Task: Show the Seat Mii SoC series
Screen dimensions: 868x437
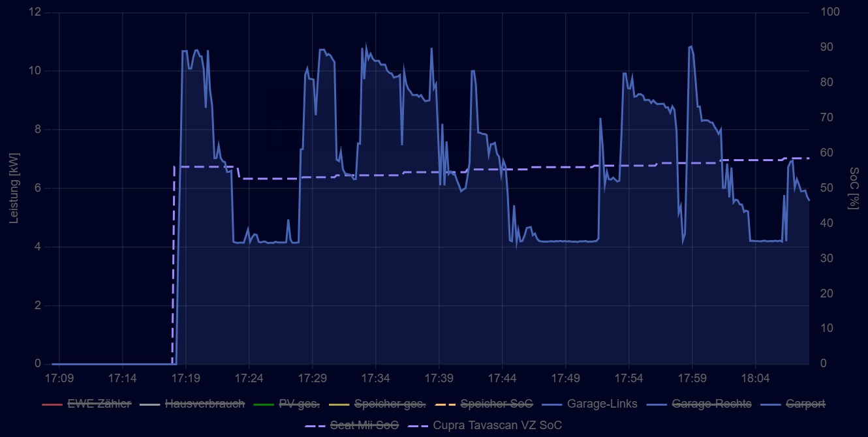Action: [x=352, y=425]
